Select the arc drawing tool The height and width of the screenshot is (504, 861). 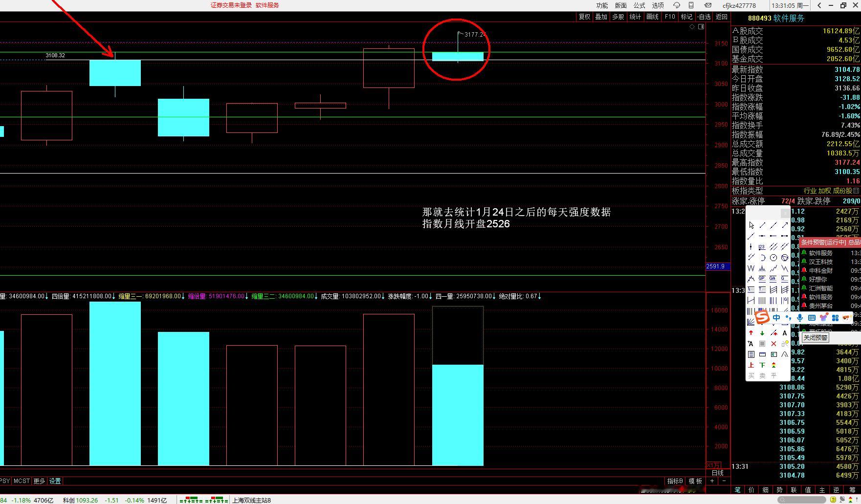763,258
